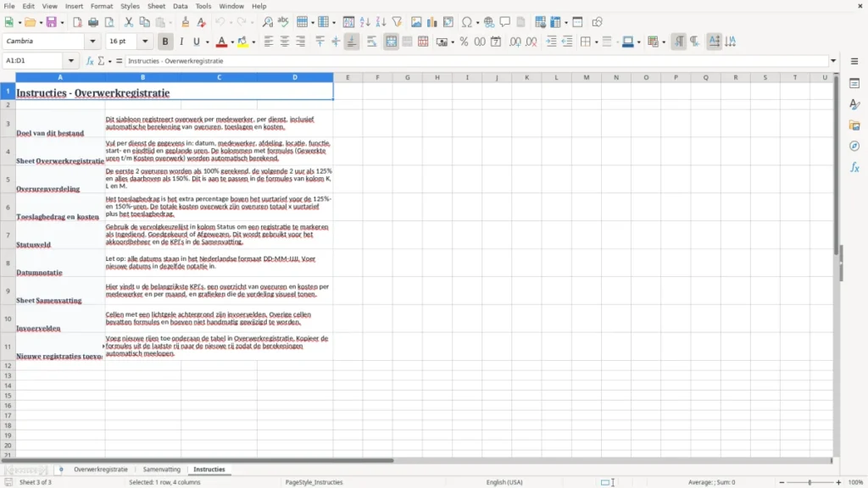Screen dimensions: 868x488
Task: Activate the Clone Formatting paintbrush
Action: (x=186, y=22)
